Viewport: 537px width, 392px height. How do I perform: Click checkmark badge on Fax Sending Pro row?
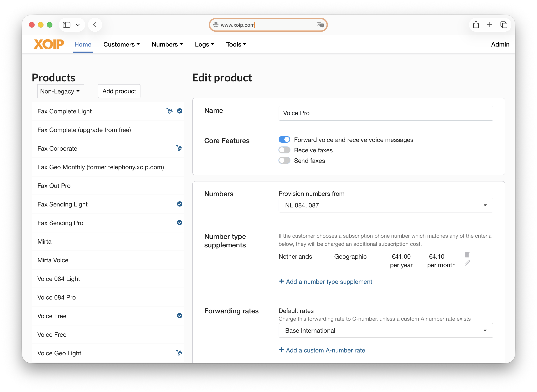coord(180,223)
